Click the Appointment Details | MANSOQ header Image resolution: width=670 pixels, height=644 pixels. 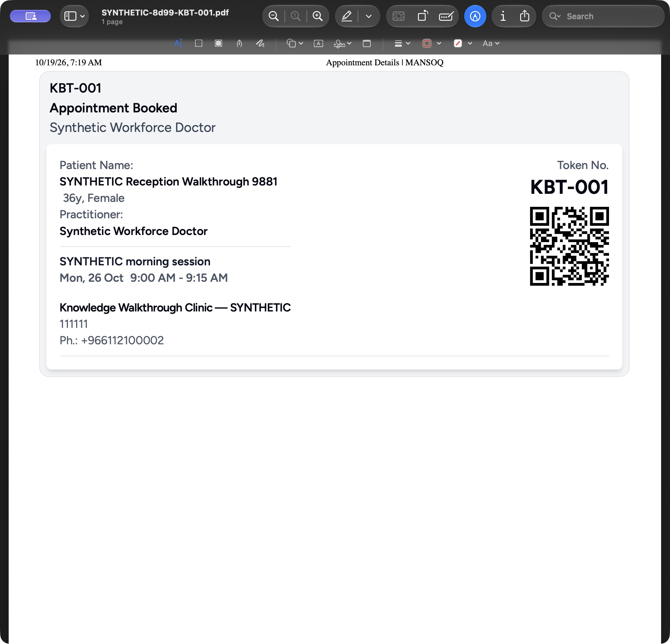click(385, 63)
